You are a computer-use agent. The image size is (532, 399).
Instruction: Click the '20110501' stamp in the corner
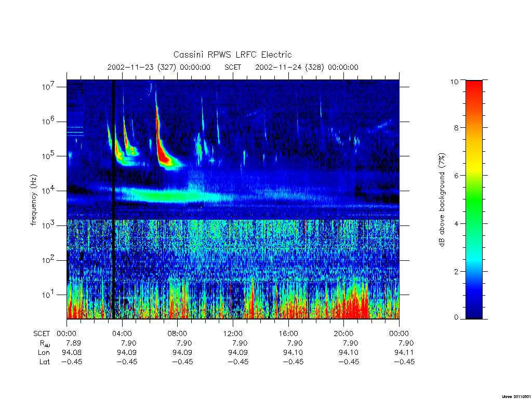[523, 396]
